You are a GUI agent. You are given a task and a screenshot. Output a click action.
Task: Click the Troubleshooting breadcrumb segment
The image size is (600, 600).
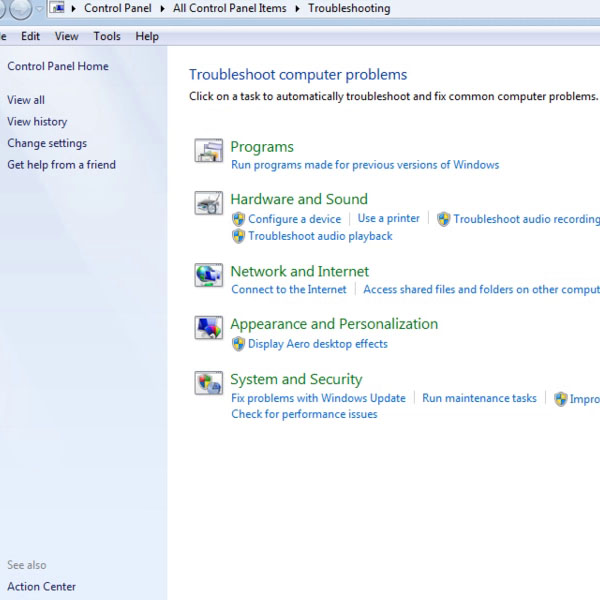(349, 8)
